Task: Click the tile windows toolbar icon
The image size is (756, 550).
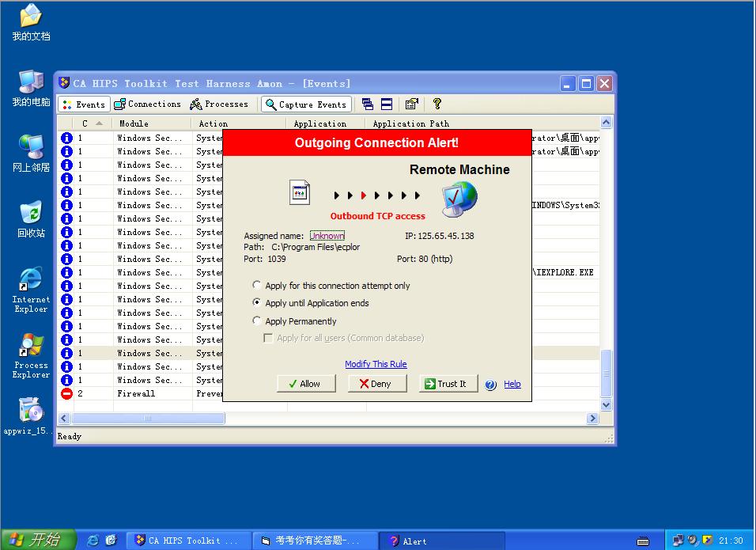Action: click(x=387, y=104)
